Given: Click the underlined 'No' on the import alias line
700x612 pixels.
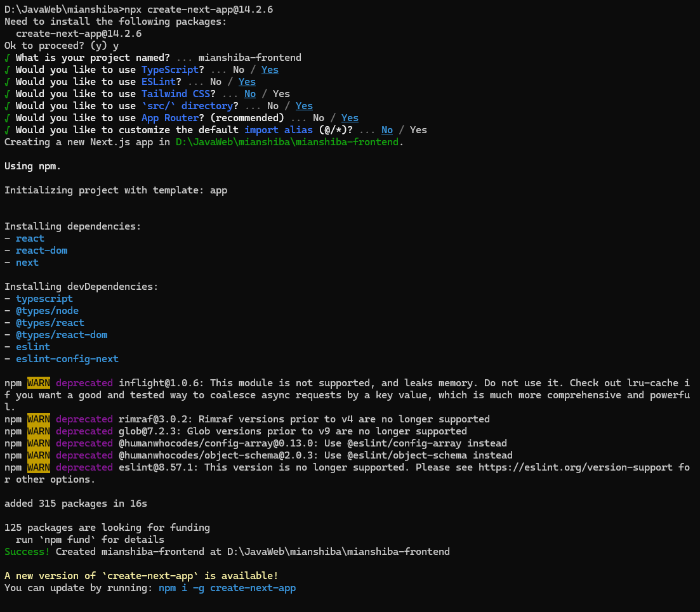Looking at the screenshot, I should pyautogui.click(x=387, y=130).
